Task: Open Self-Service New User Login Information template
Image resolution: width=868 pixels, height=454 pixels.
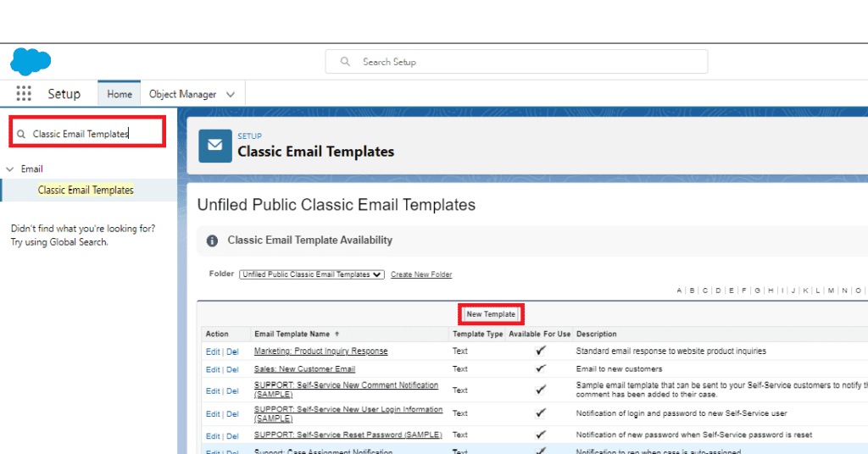Action: [348, 413]
